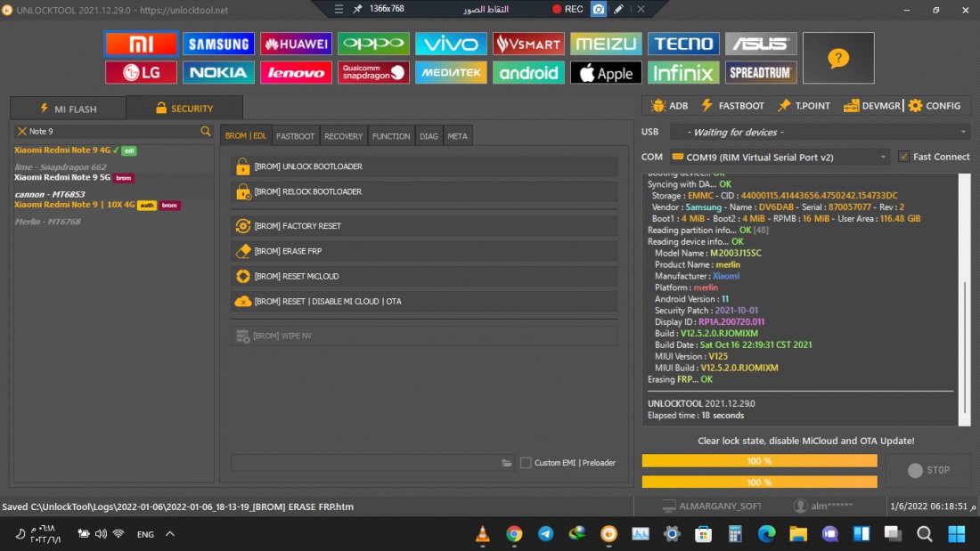Click the yellow help question mark icon
Screen dimensions: 980x551
(x=837, y=58)
